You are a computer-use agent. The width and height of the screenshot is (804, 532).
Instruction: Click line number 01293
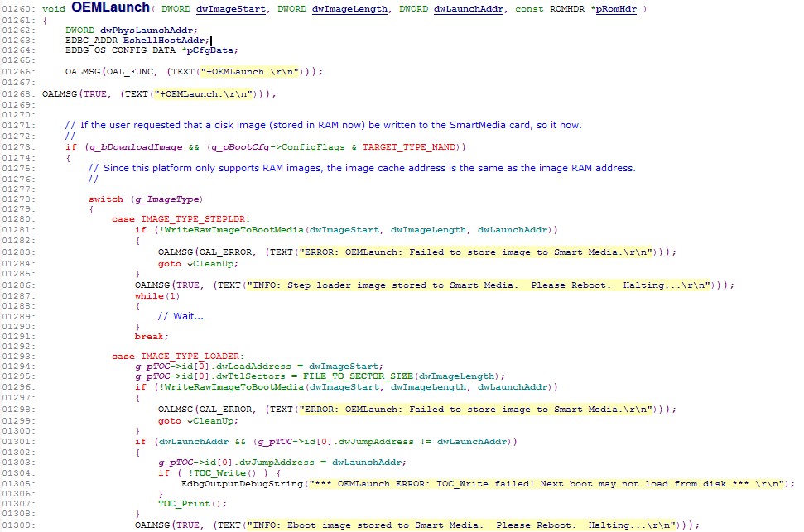click(x=18, y=357)
